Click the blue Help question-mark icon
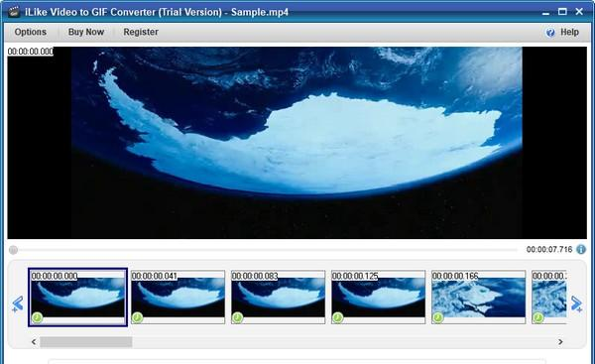The width and height of the screenshot is (595, 364). (550, 33)
